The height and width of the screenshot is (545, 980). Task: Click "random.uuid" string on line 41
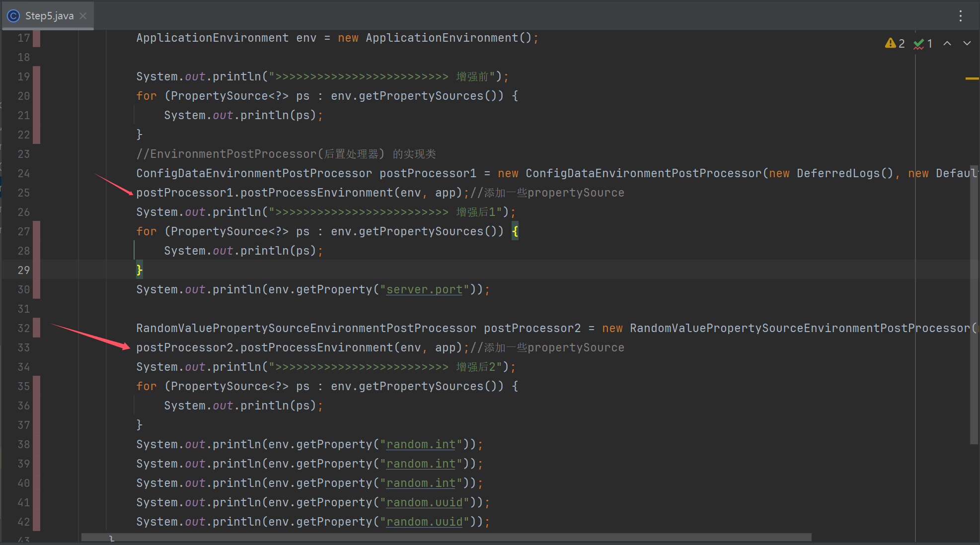424,502
